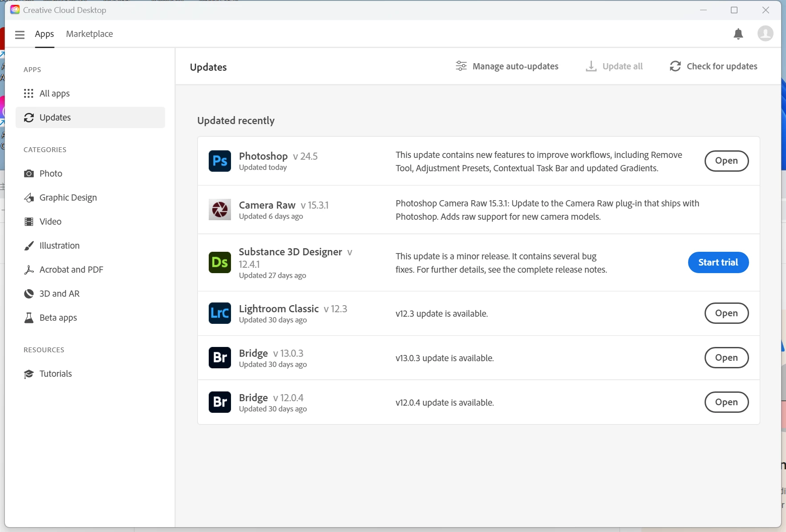The height and width of the screenshot is (532, 786).
Task: Click Check for updates label
Action: coord(722,66)
